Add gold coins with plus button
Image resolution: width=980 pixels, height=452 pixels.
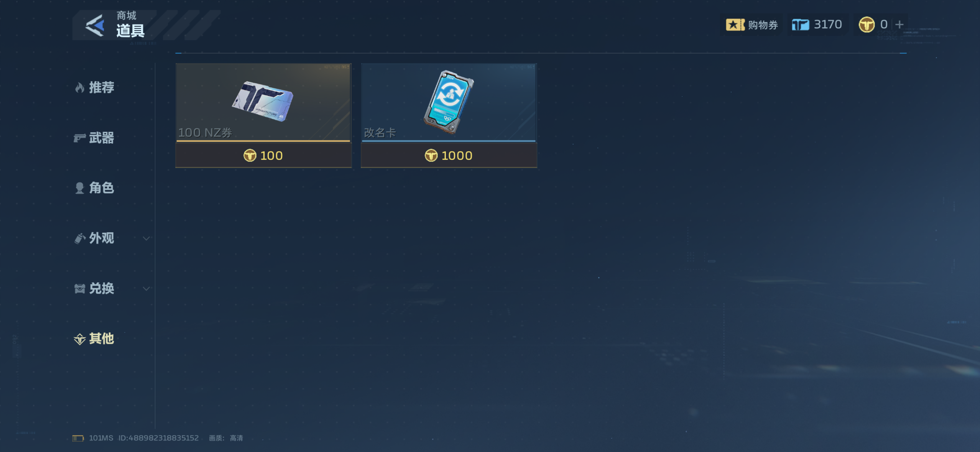(x=899, y=25)
